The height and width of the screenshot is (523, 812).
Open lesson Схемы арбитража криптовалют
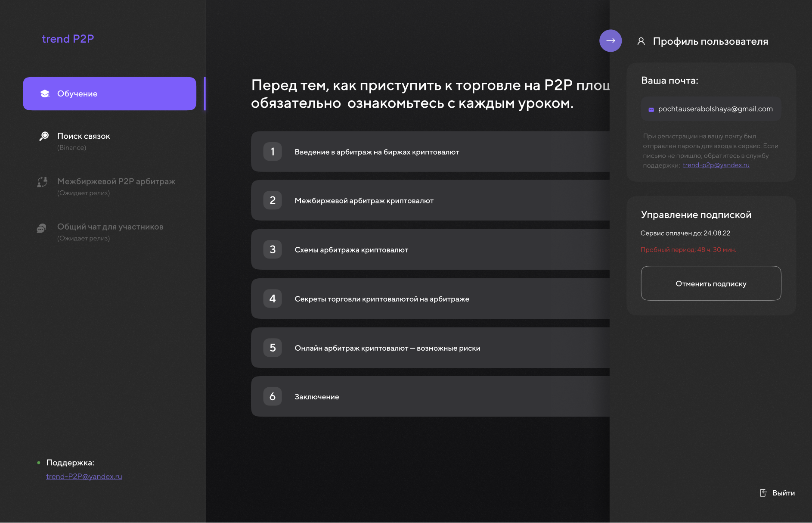pos(431,249)
